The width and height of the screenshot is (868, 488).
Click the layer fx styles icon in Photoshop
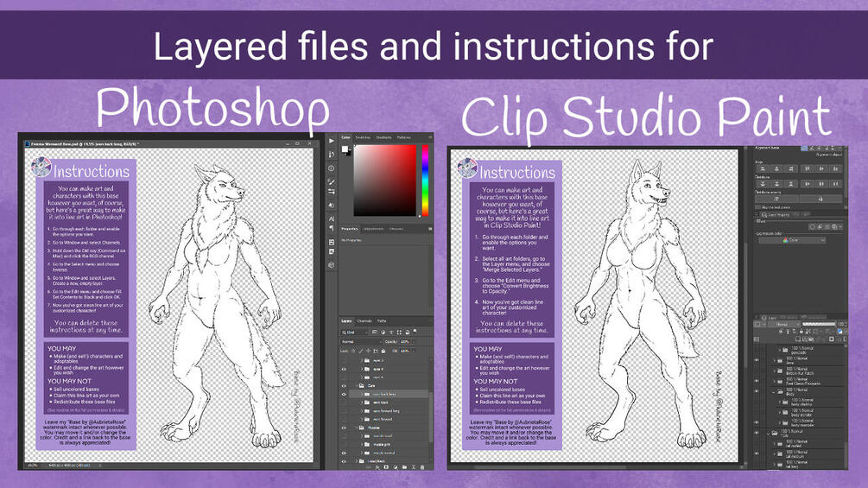[377, 467]
